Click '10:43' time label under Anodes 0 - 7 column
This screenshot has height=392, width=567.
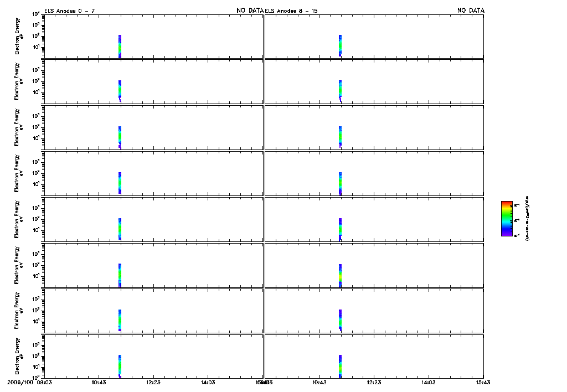coord(99,382)
